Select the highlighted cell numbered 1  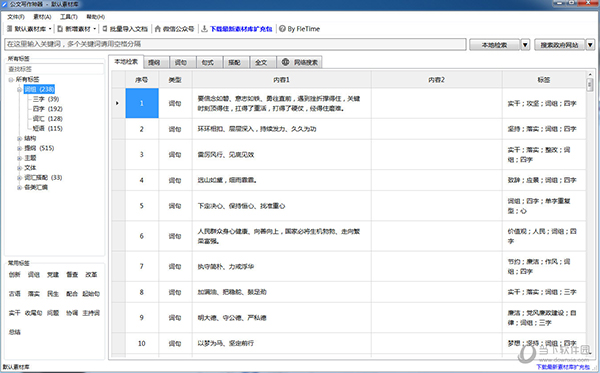click(x=142, y=103)
